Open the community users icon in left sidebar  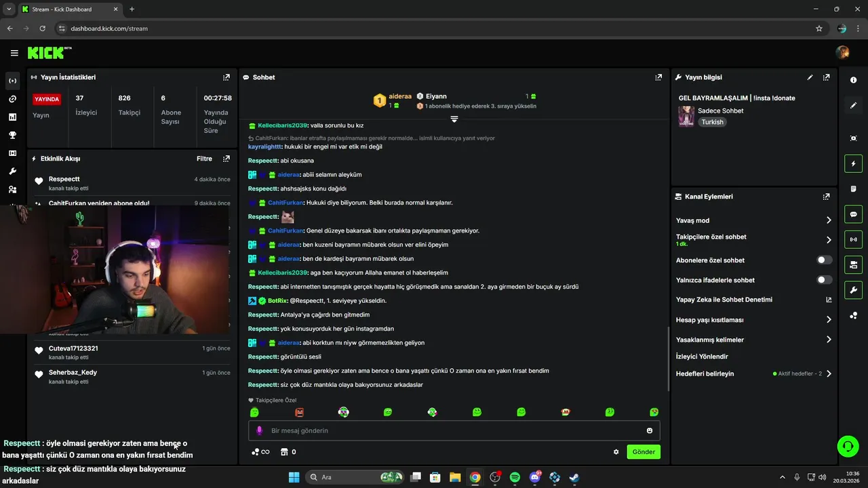(12, 190)
